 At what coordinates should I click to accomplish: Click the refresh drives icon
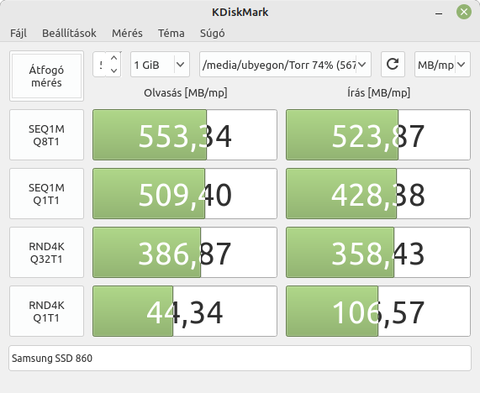coord(393,64)
